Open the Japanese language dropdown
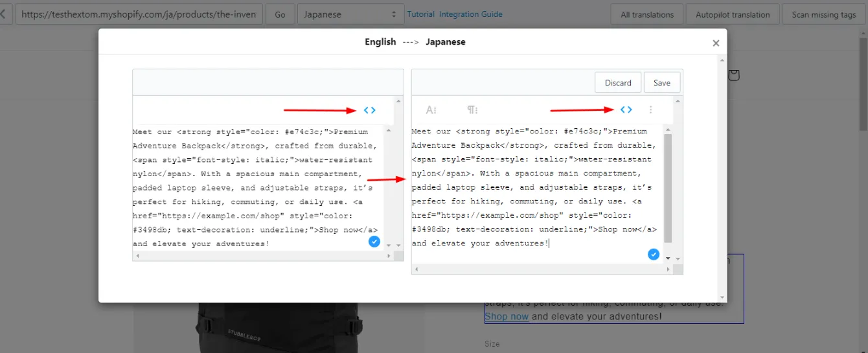 tap(350, 14)
